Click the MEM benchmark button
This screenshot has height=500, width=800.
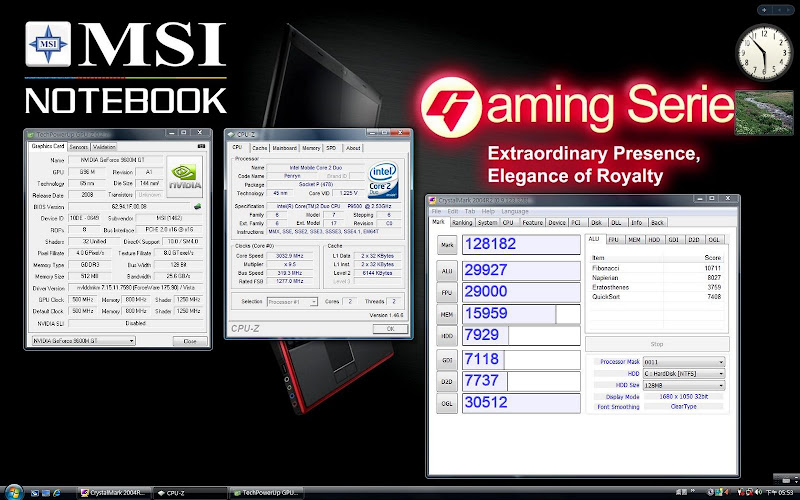click(447, 314)
